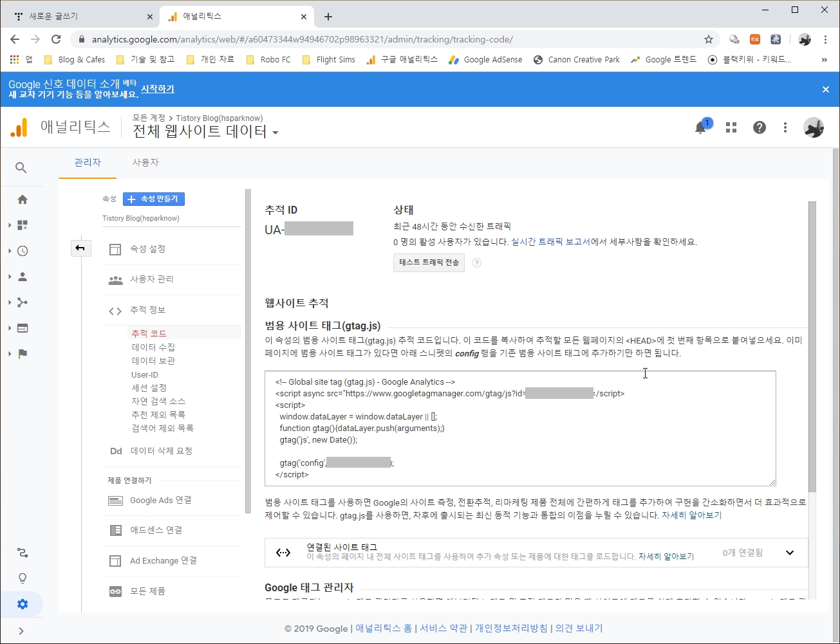Viewport: 840px width, 644px height.
Task: Click inside the gtag.js code text area
Action: pyautogui.click(x=520, y=428)
